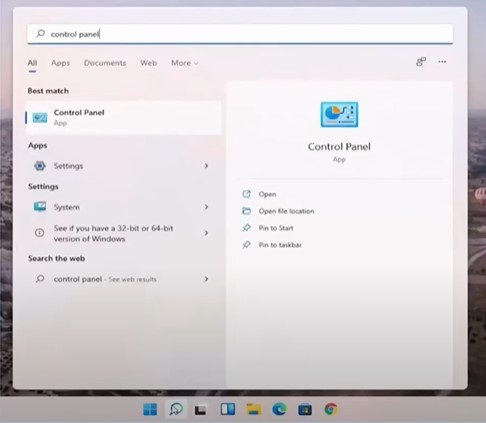This screenshot has width=486, height=423.
Task: Click the Pin to taskbar pin icon
Action: click(246, 245)
